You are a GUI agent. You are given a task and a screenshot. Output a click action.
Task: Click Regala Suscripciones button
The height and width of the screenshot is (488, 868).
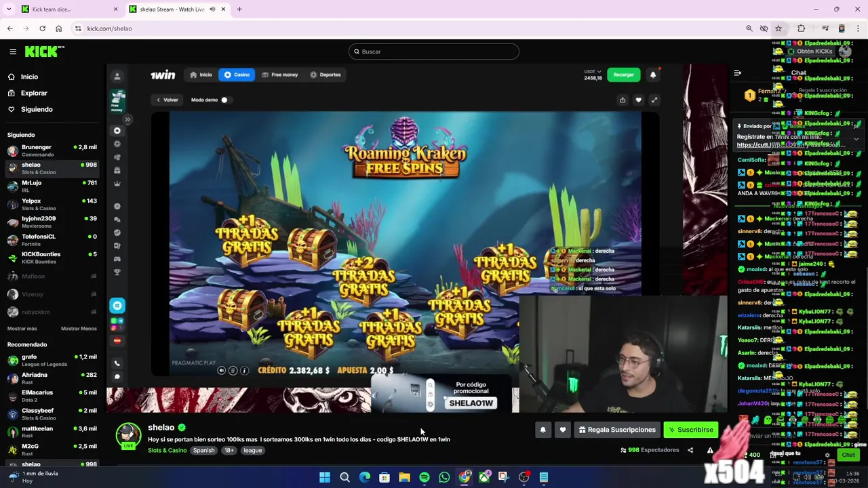point(617,430)
